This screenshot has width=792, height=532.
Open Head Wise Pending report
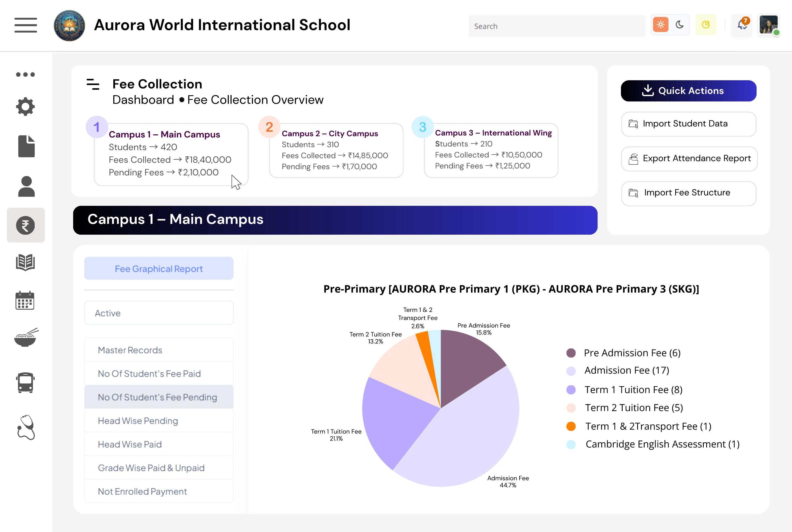158,421
